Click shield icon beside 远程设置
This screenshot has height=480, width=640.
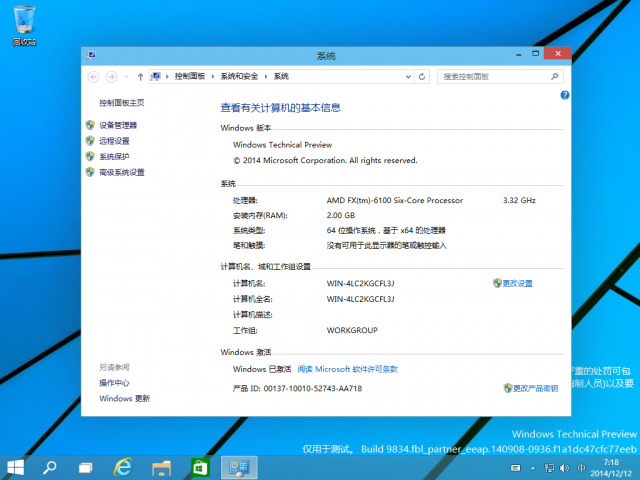point(90,140)
